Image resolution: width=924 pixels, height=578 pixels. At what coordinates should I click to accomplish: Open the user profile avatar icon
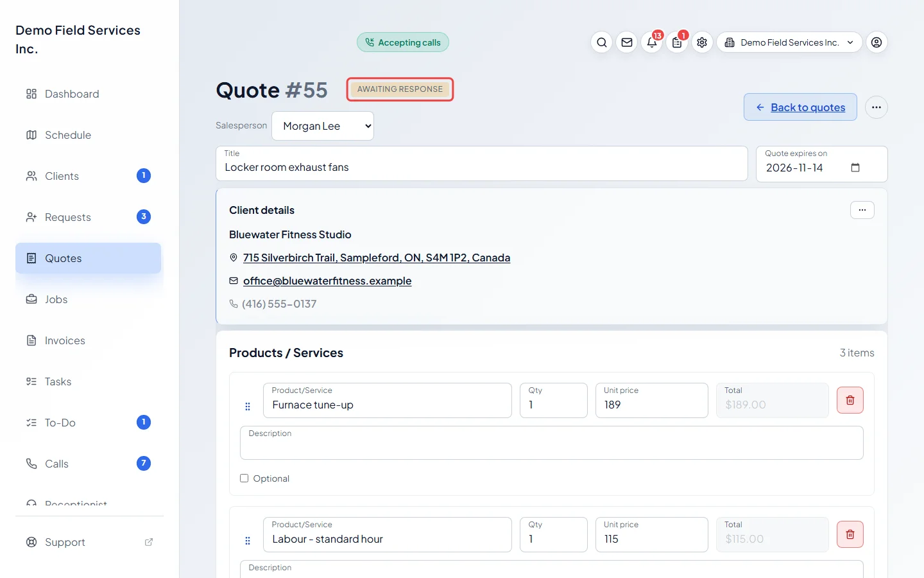pos(877,42)
